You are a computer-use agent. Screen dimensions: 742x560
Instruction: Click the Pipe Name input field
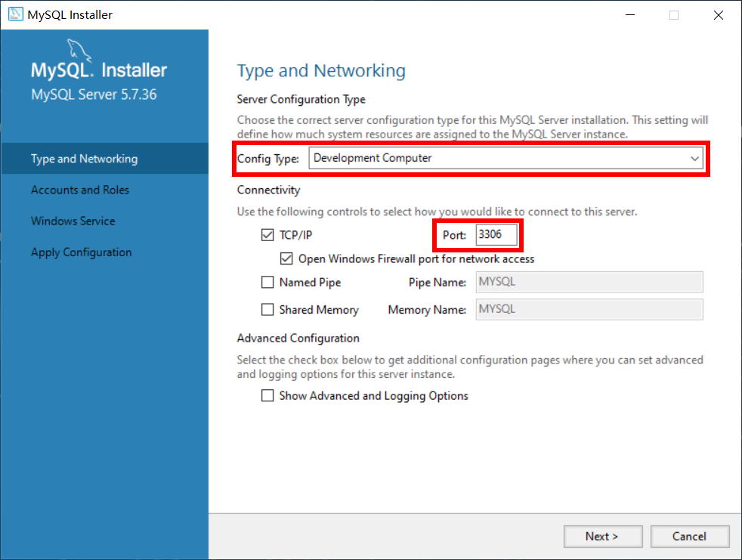point(589,282)
